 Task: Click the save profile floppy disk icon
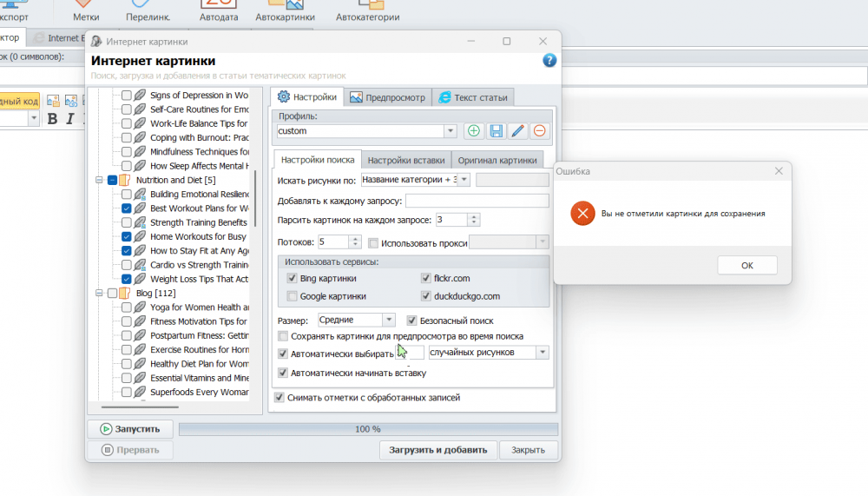[x=496, y=131]
